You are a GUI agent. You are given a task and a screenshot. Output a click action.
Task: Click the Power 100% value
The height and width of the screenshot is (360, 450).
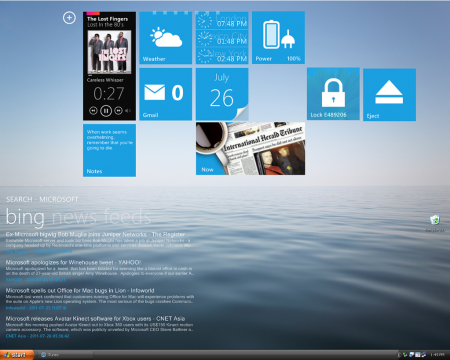(x=294, y=59)
